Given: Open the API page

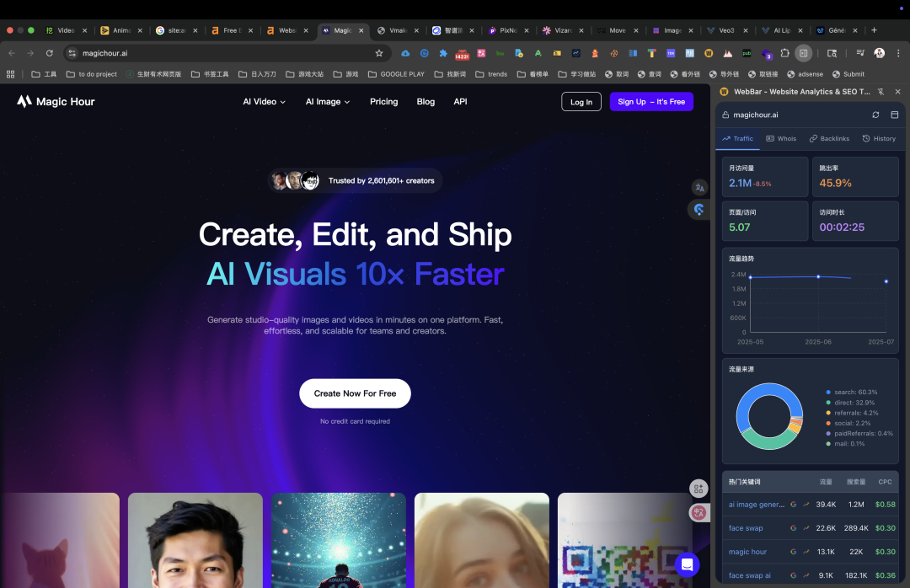Looking at the screenshot, I should pyautogui.click(x=460, y=102).
